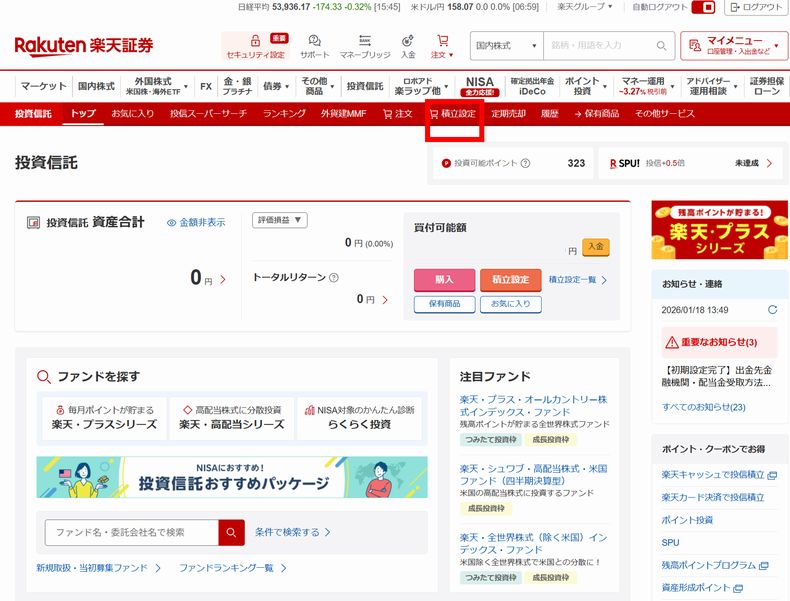The image size is (790, 601).
Task: Click the pink 購入 button
Action: (444, 280)
